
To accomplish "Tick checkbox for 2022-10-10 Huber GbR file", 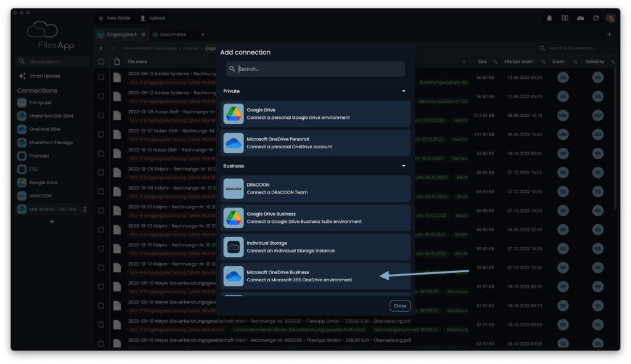I will [102, 153].
